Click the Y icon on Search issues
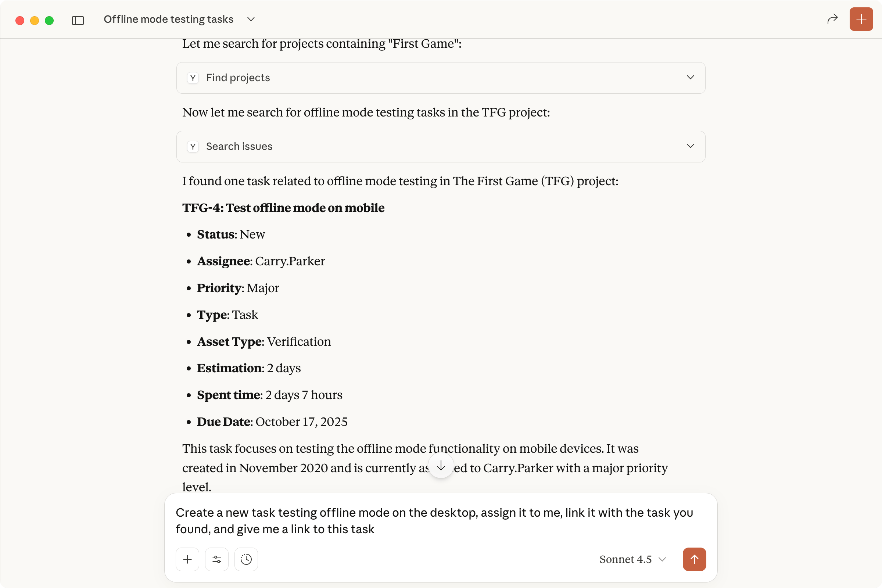Viewport: 882px width, 588px height. point(193,147)
